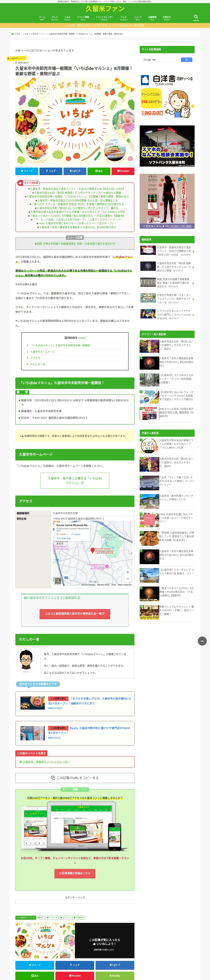Share via top ツイート button
Image resolution: width=210 pixels, height=980 pixels.
27,171
